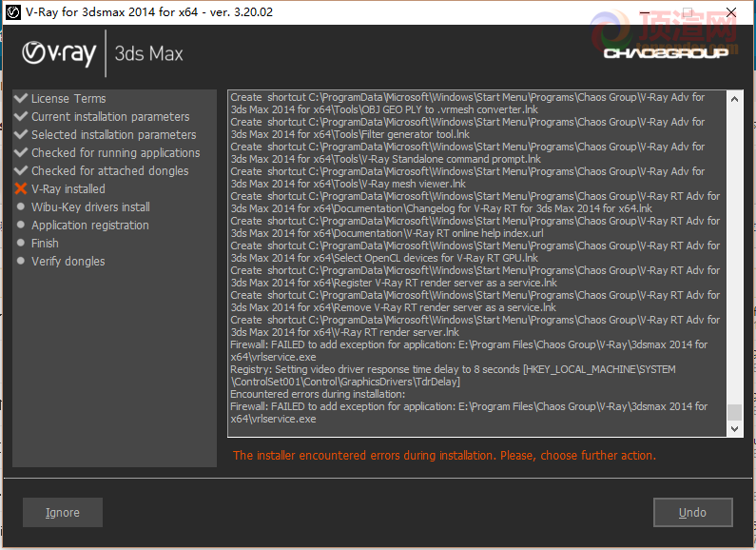Click the Undo button
756x550 pixels.
[x=693, y=512]
